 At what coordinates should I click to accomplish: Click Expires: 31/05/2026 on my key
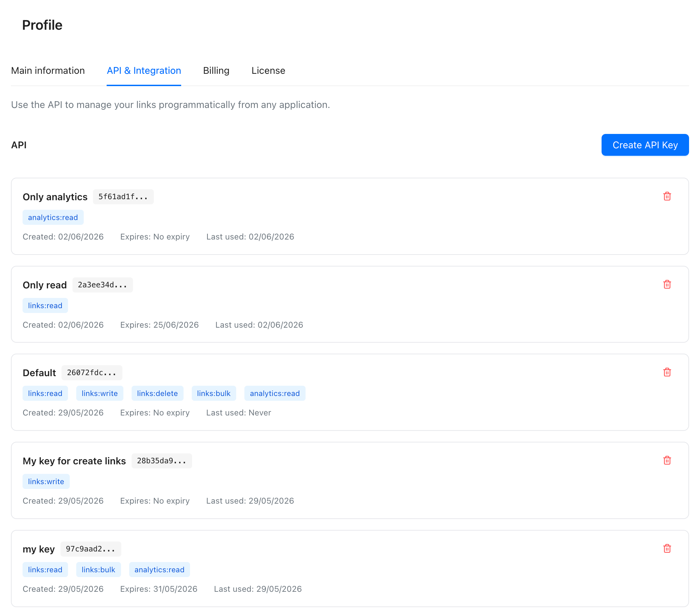click(x=159, y=589)
